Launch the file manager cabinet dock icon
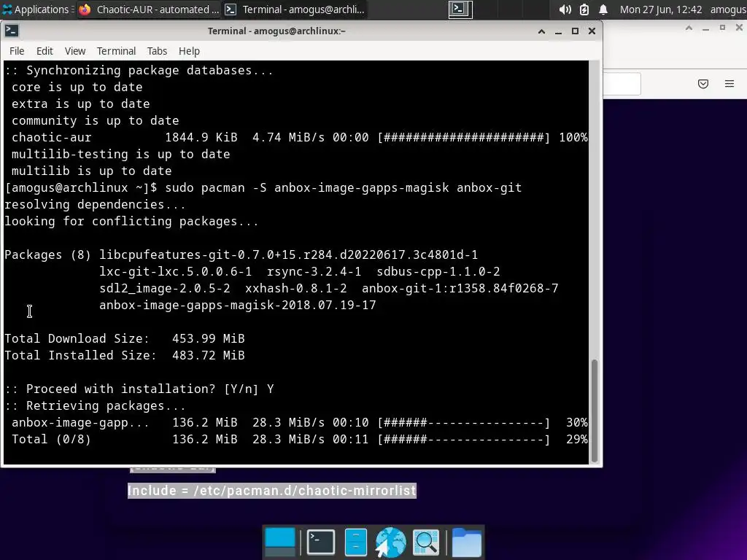 coord(355,542)
